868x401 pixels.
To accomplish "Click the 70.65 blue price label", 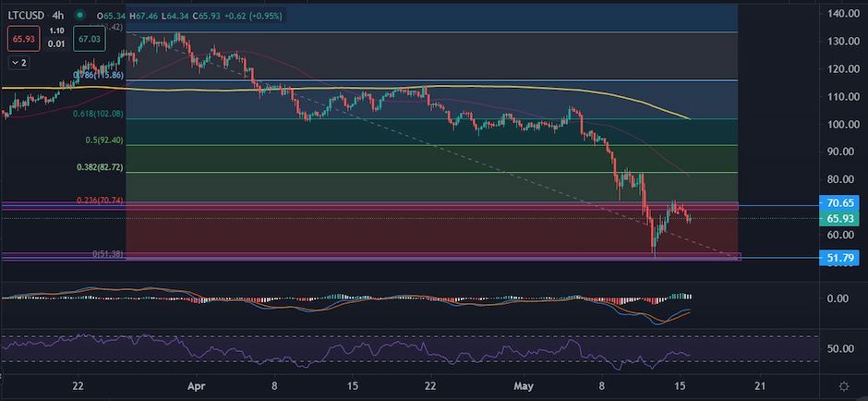I will 838,203.
